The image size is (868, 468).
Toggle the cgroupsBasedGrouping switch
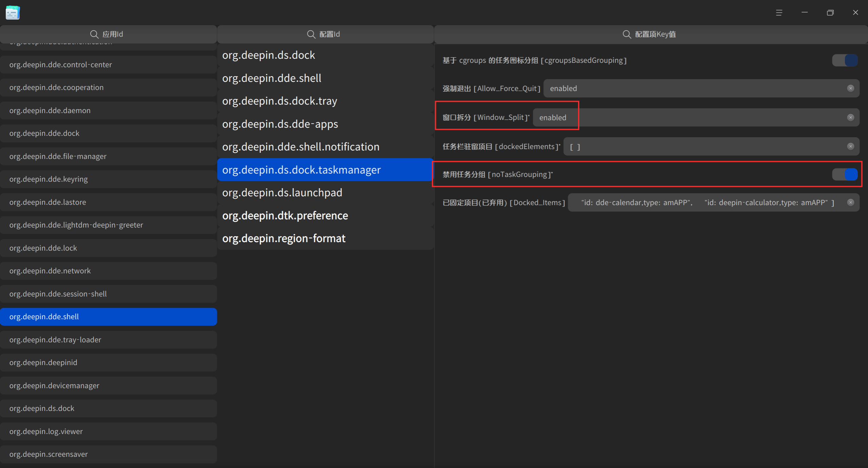(845, 60)
